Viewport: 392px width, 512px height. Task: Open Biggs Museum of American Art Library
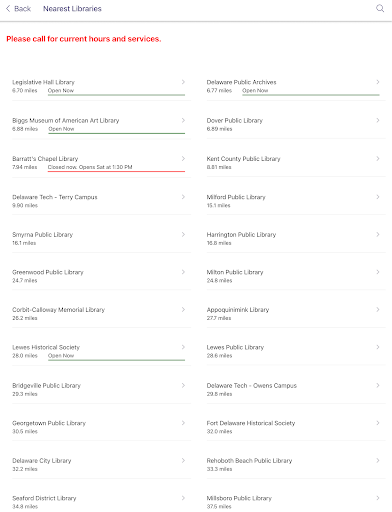point(101,124)
